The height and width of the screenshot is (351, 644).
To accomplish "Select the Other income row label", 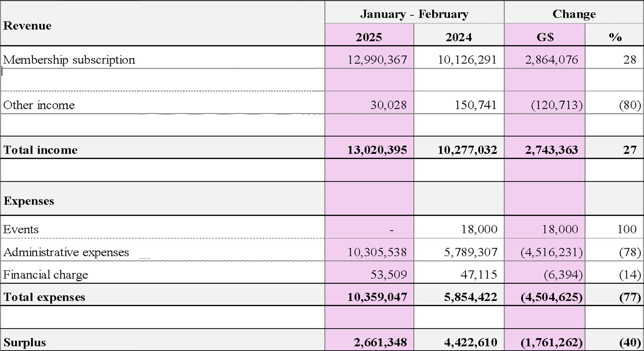I will click(39, 105).
